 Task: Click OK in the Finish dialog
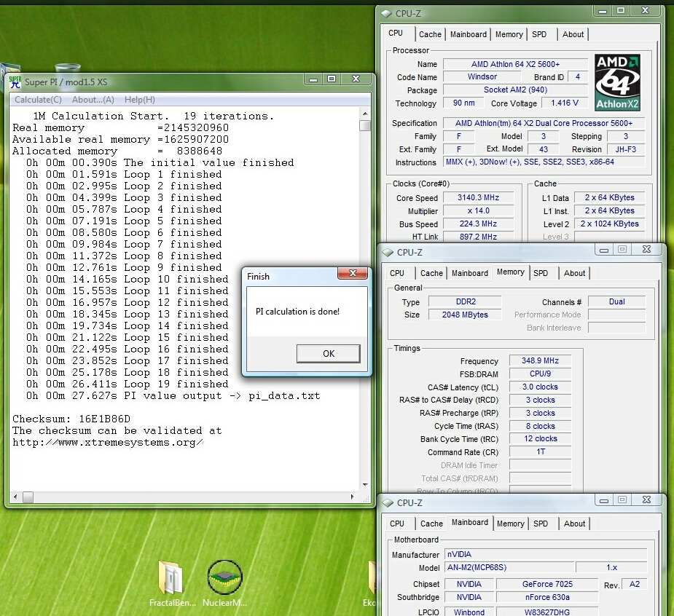329,354
